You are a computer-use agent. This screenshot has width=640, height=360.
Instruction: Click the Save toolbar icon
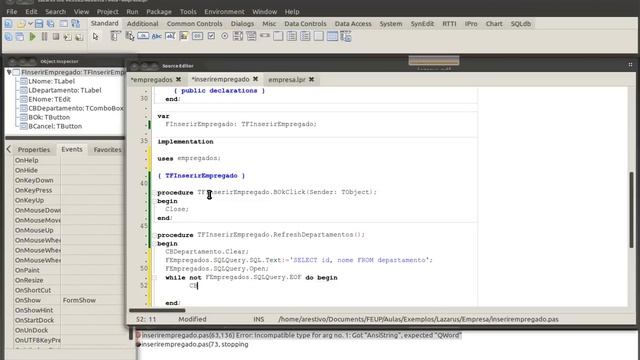(x=39, y=24)
